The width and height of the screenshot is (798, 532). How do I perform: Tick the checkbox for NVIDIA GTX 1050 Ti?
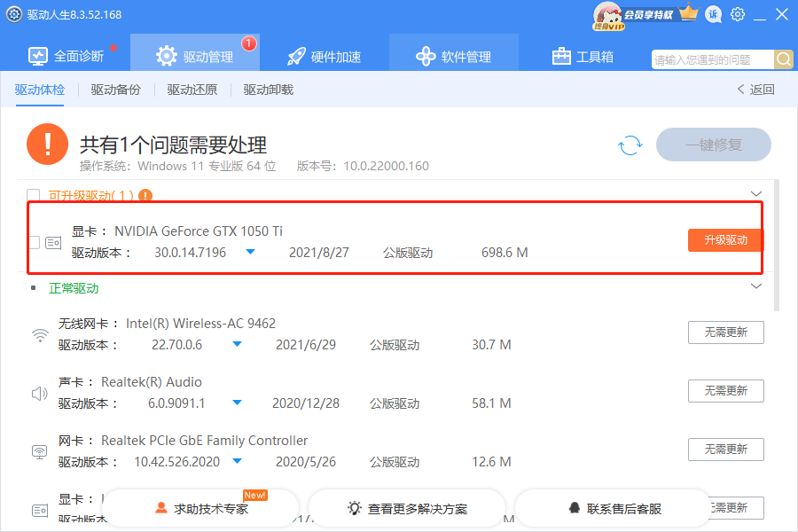click(x=34, y=242)
